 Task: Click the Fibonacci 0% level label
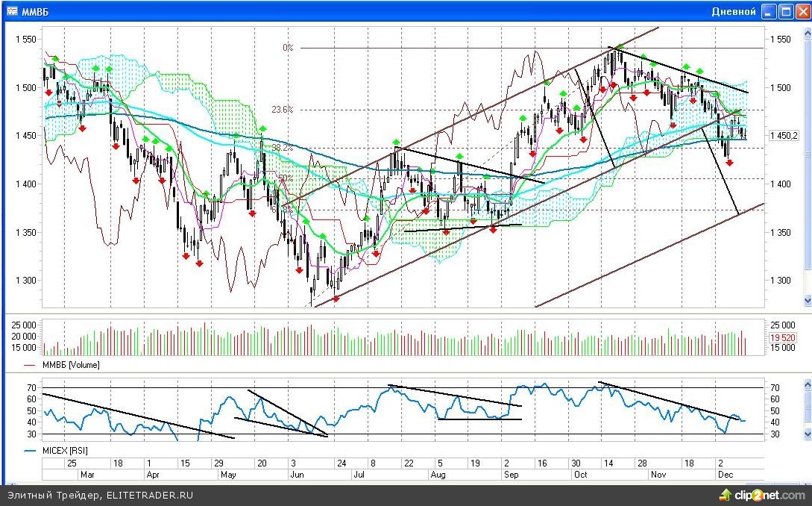coord(288,48)
